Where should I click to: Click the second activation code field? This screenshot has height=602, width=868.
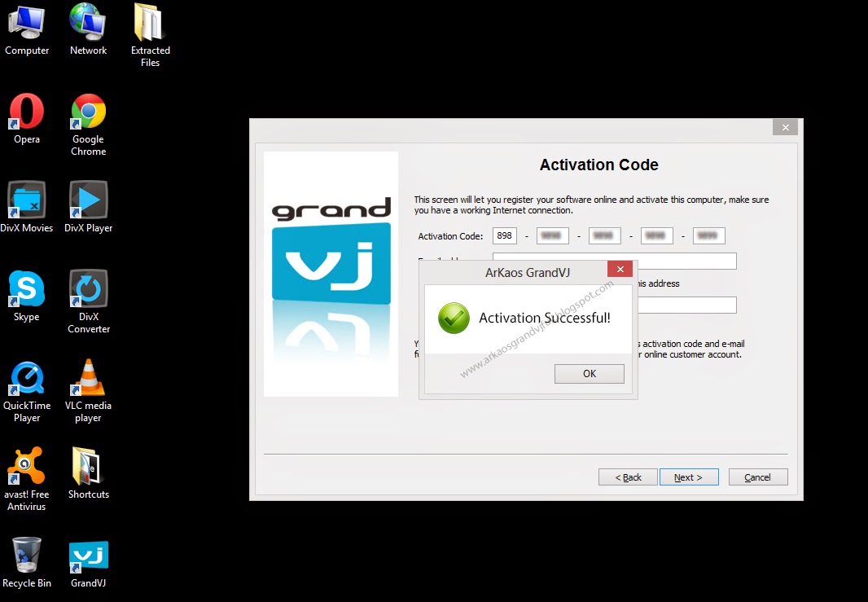click(x=552, y=235)
